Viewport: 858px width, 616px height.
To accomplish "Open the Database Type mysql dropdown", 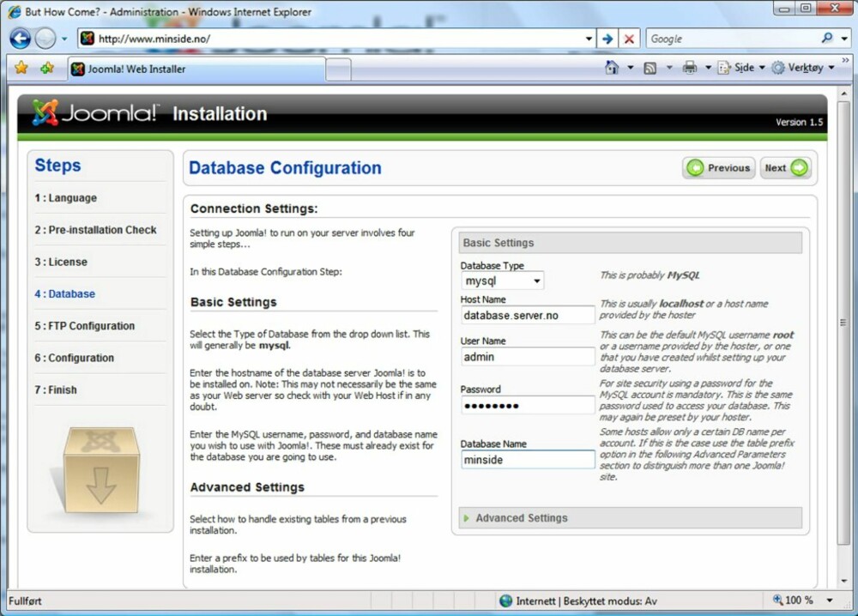I will [x=502, y=281].
